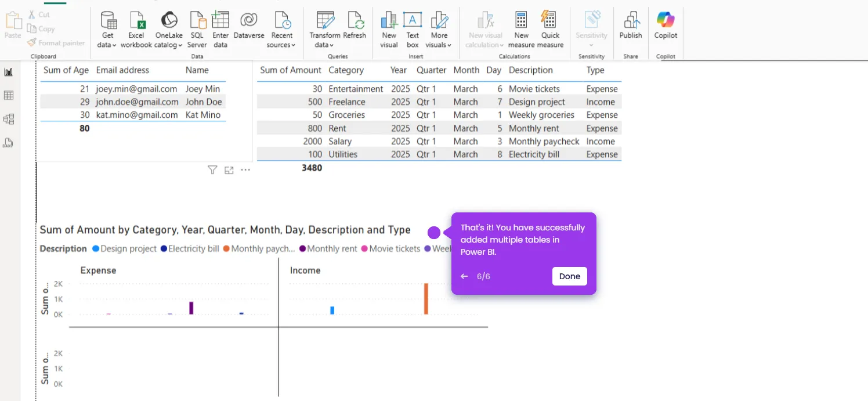Click the Electricity bill description cell
The width and height of the screenshot is (868, 401).
pyautogui.click(x=534, y=154)
